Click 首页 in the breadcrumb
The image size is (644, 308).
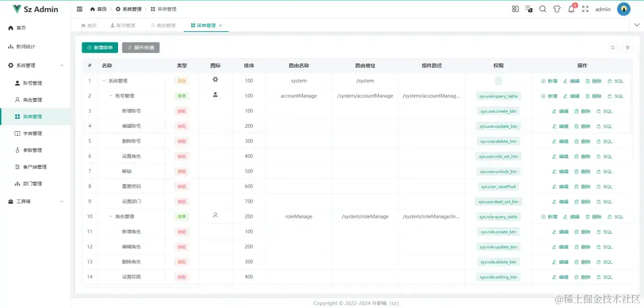coord(98,9)
